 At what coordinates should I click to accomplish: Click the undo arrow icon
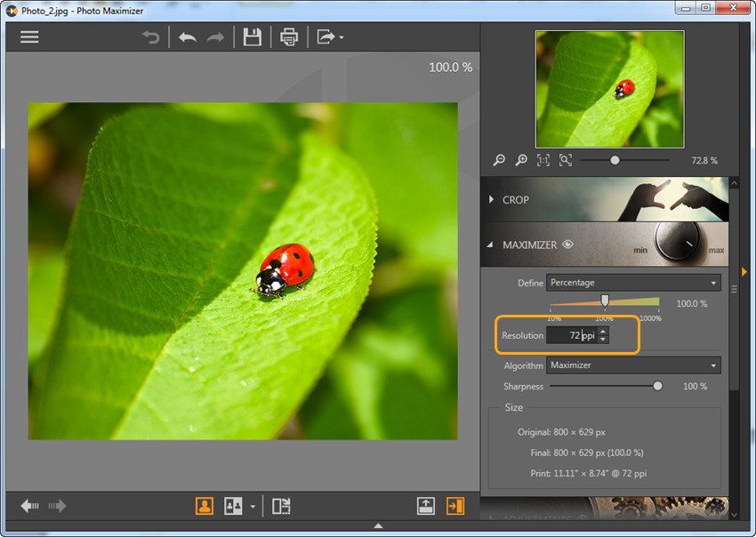188,37
